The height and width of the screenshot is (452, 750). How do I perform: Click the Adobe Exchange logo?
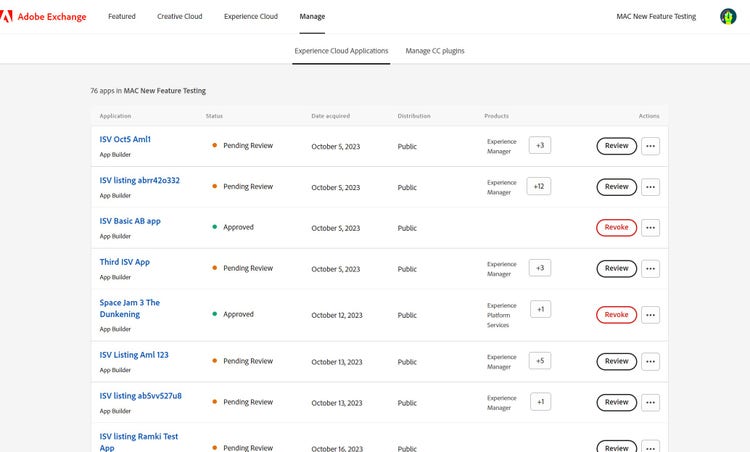point(47,17)
